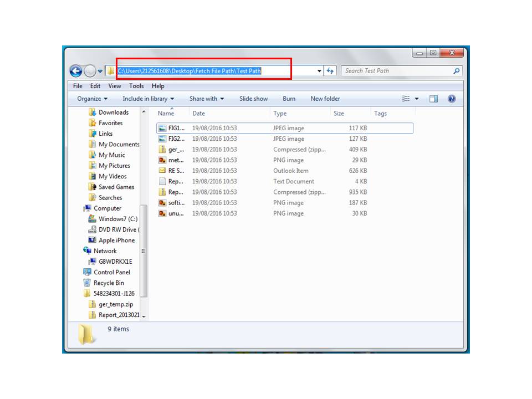Toggle the preview pane icon

[433, 98]
